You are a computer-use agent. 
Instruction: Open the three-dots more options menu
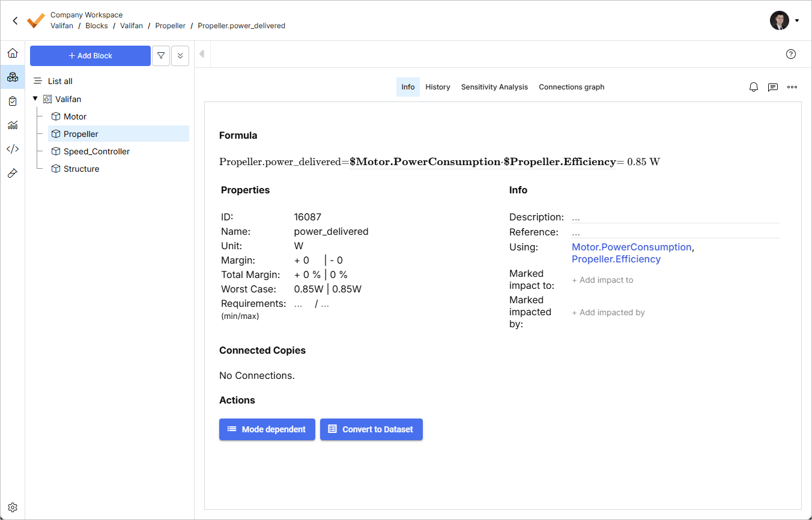792,87
